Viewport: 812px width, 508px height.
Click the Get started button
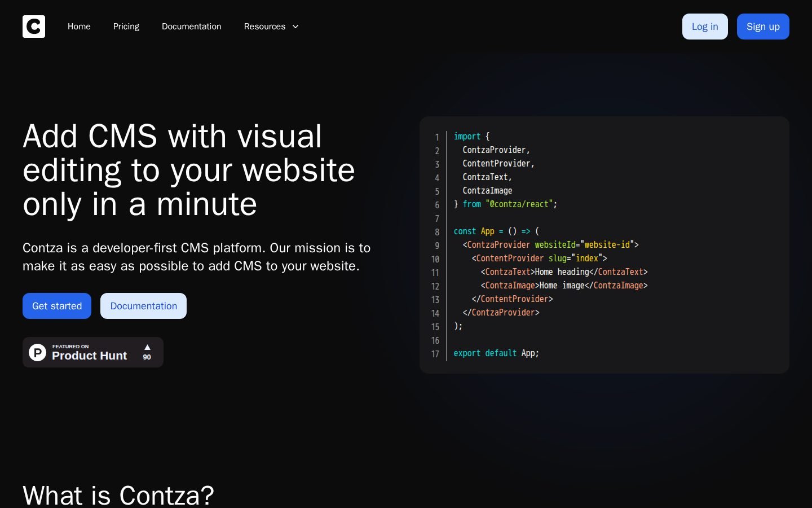57,306
